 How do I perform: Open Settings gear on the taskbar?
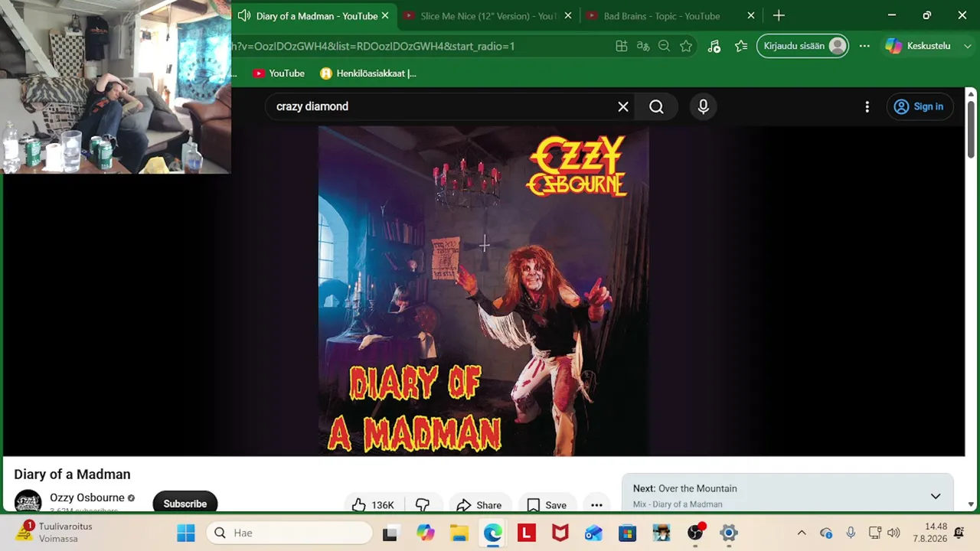729,533
